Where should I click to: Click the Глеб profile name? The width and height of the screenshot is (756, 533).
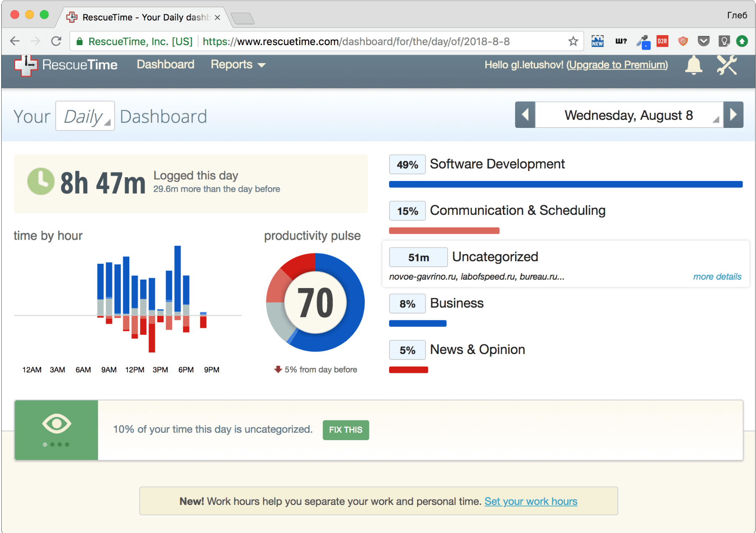click(x=737, y=15)
